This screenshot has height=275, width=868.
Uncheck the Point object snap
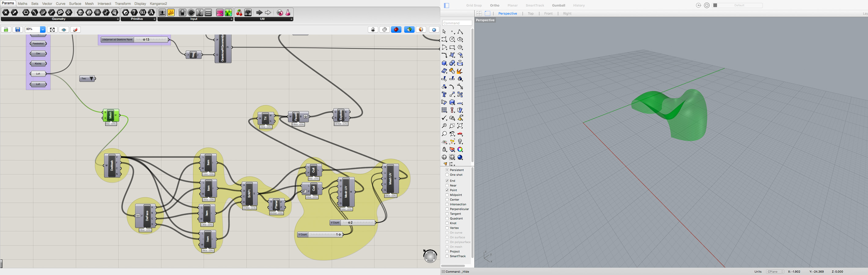(447, 190)
